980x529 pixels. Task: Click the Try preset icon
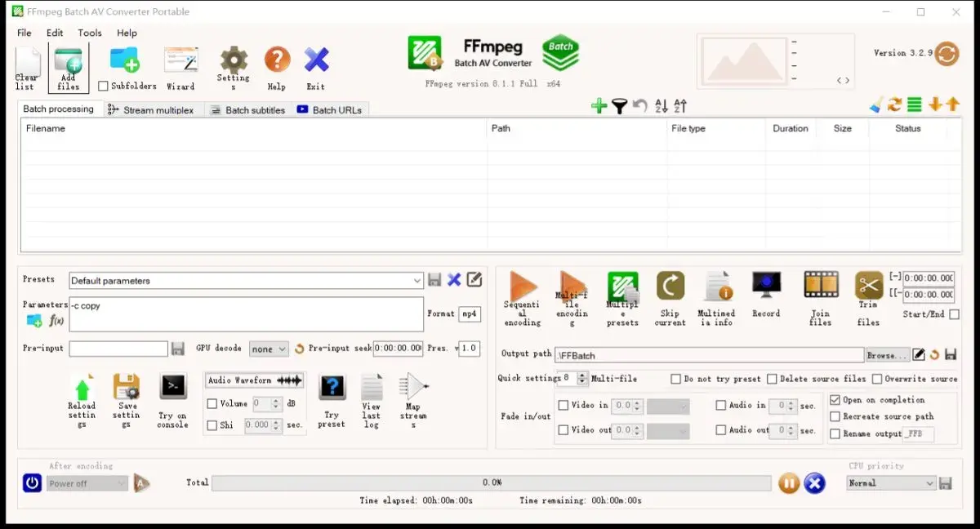point(332,387)
